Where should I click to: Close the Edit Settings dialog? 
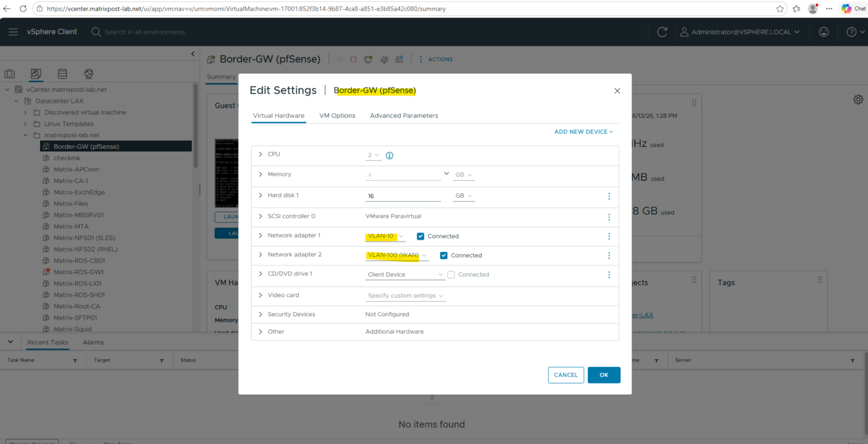click(617, 90)
